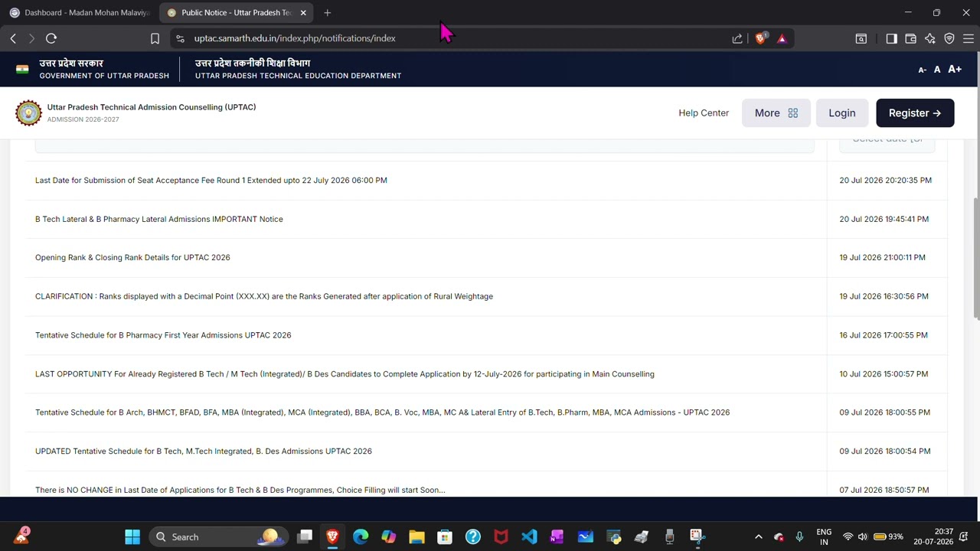Close the Public Notice tab
Viewport: 980px width, 551px height.
[x=303, y=12]
